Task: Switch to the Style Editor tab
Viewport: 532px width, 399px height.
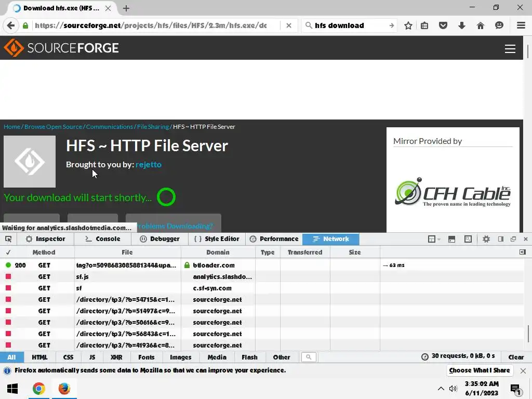Action: (217, 239)
